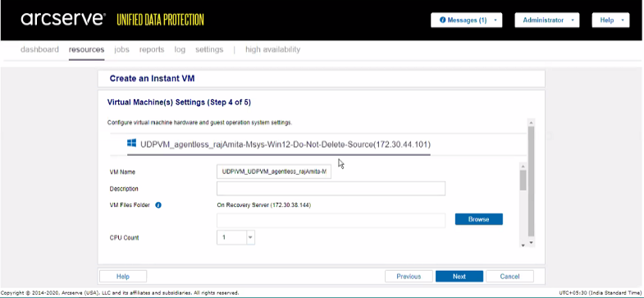Viewport: 644px width, 298px height.
Task: Click 'Virtual Machine(s) Settings (Step 4 of 5)' heading
Action: pyautogui.click(x=179, y=103)
